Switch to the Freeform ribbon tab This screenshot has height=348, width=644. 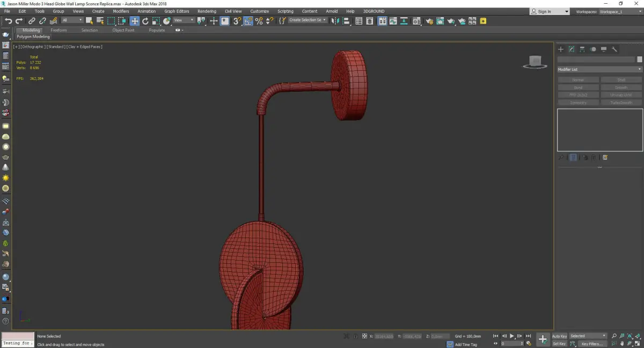(x=58, y=30)
